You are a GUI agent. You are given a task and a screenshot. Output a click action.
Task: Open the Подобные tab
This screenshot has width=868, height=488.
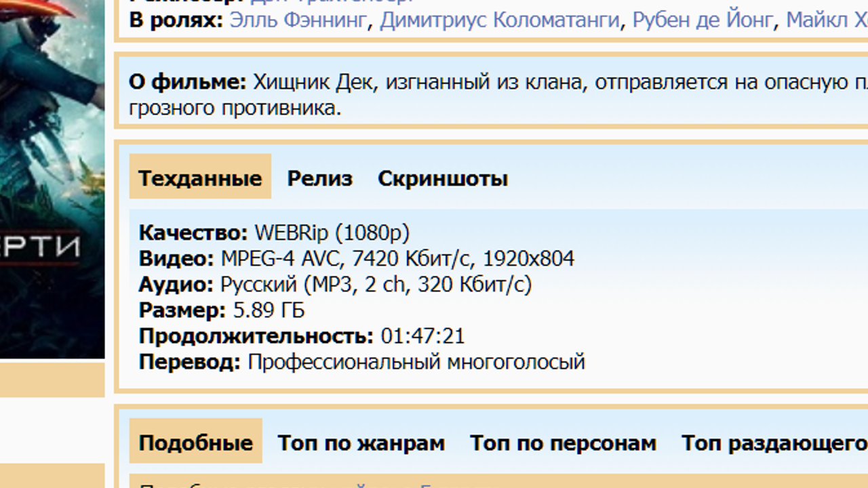pos(195,441)
